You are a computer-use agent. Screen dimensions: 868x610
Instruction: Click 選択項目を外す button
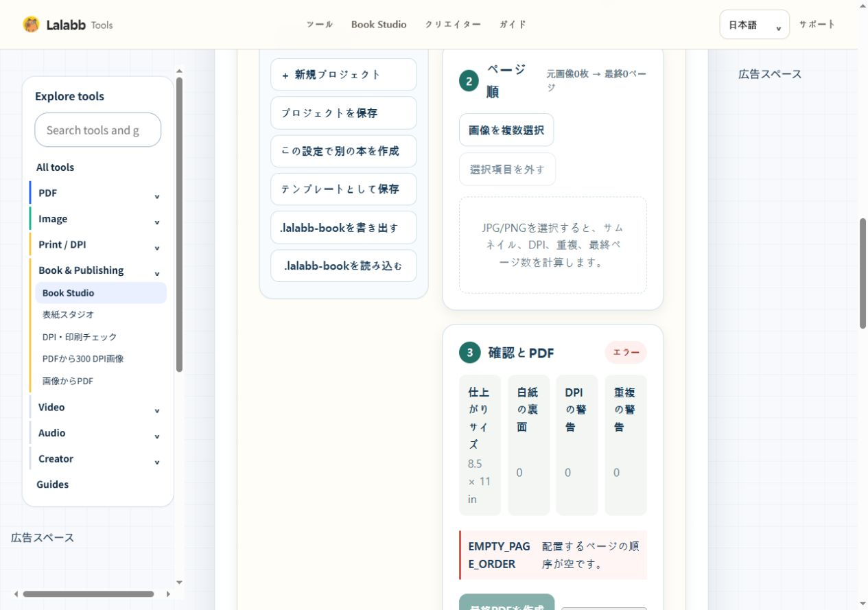point(507,169)
